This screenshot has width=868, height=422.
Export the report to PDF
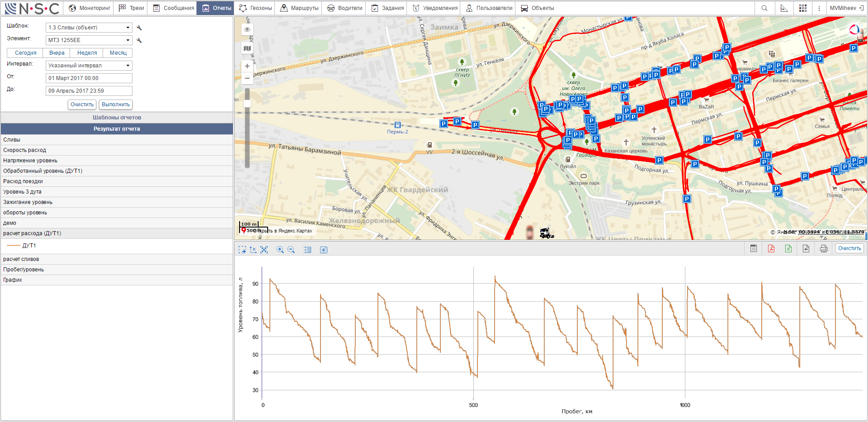coord(771,249)
